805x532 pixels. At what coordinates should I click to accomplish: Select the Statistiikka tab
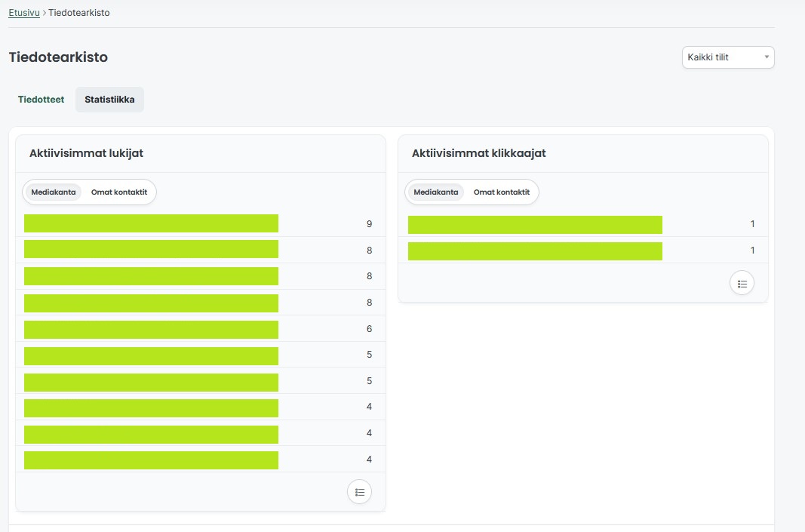(x=109, y=100)
